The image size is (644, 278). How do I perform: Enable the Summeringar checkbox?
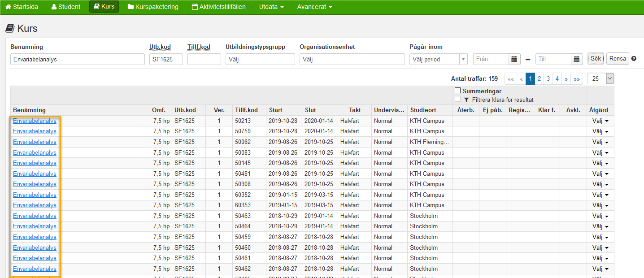click(457, 91)
